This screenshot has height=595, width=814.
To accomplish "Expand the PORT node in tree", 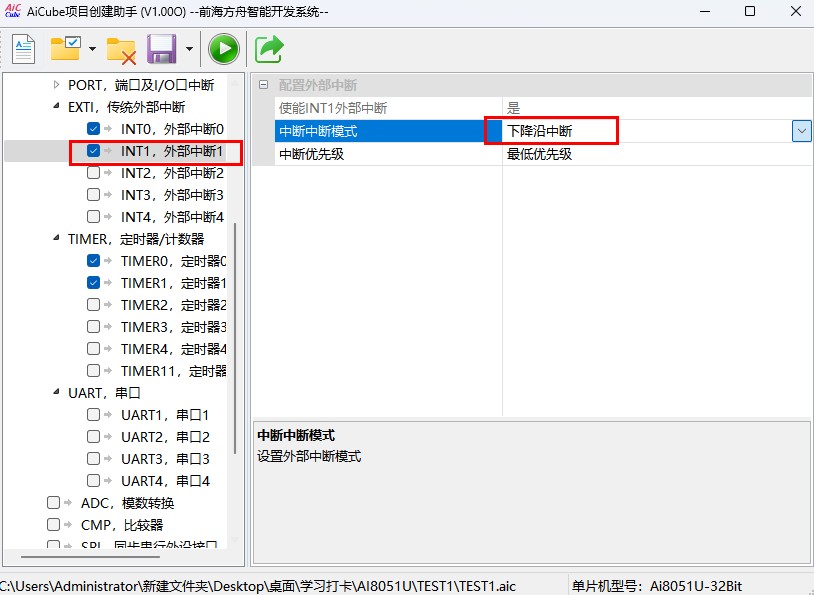I will click(x=56, y=85).
